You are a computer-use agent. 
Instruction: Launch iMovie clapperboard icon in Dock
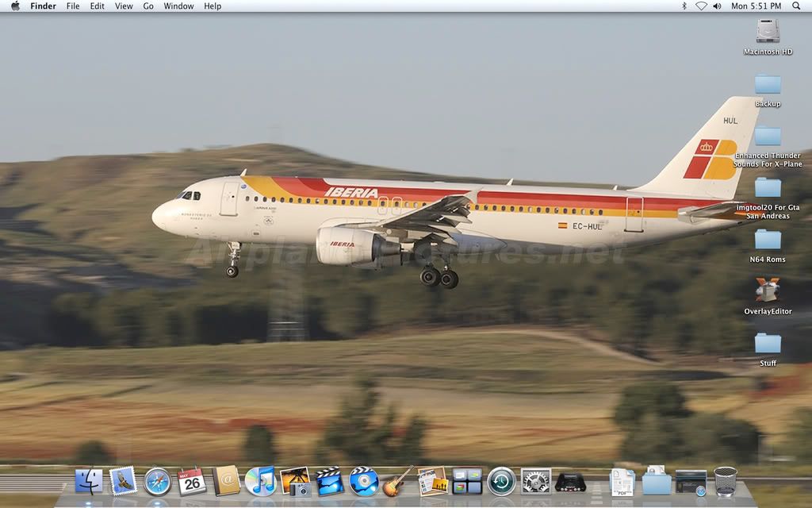[x=329, y=482]
